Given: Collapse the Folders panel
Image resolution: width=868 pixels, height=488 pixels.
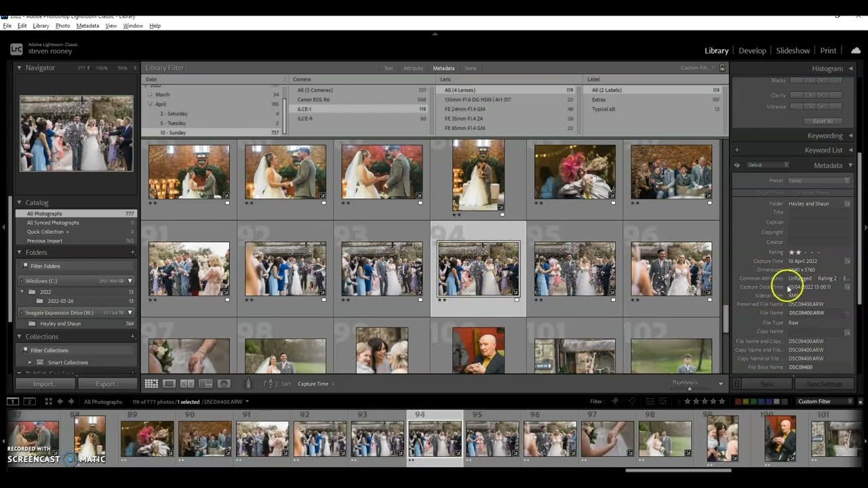Looking at the screenshot, I should 19,252.
